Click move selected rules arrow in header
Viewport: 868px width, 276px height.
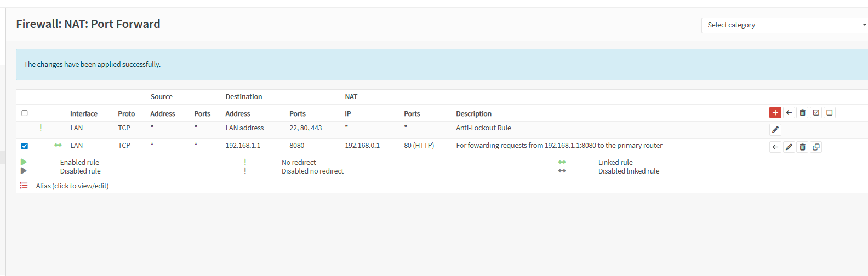pyautogui.click(x=789, y=113)
